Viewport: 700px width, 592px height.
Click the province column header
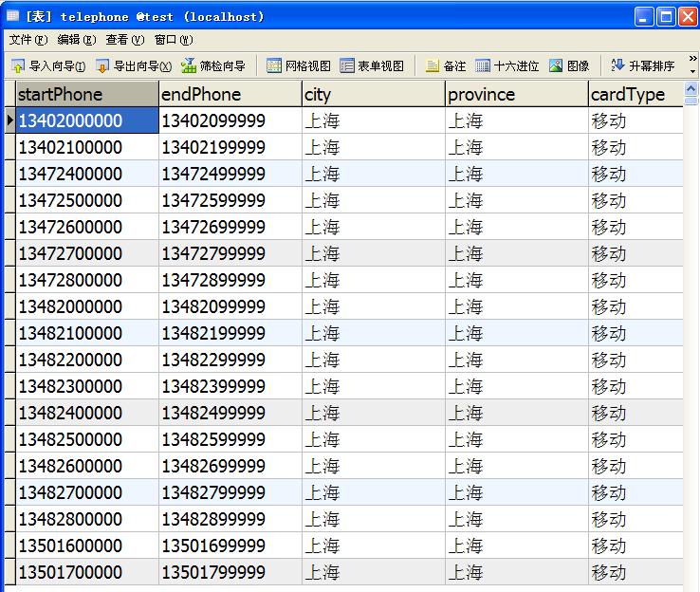point(516,94)
